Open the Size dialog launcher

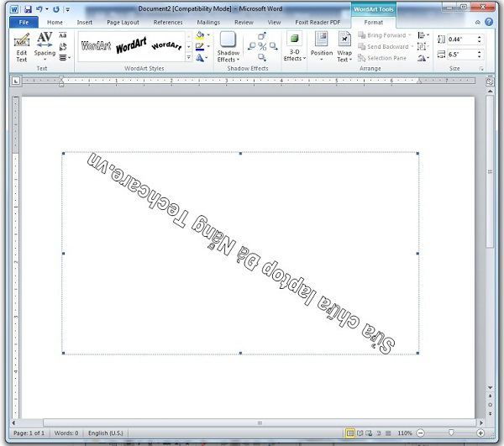pyautogui.click(x=481, y=68)
